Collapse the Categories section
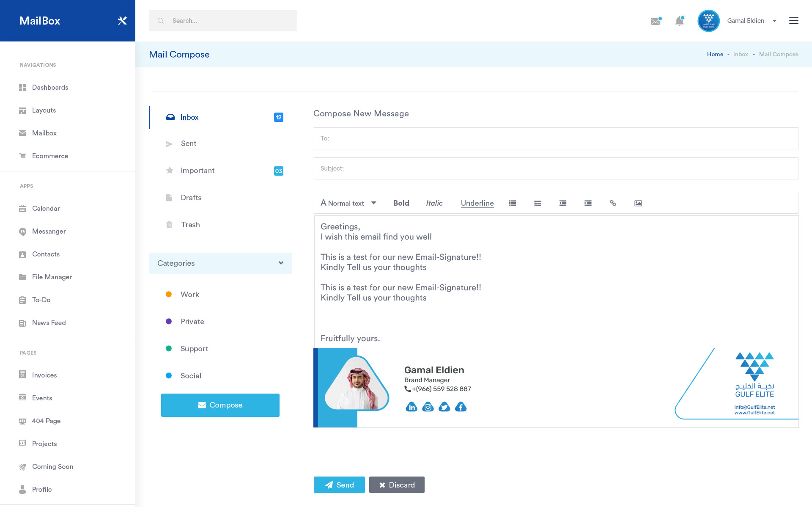This screenshot has height=507, width=812. (x=281, y=263)
